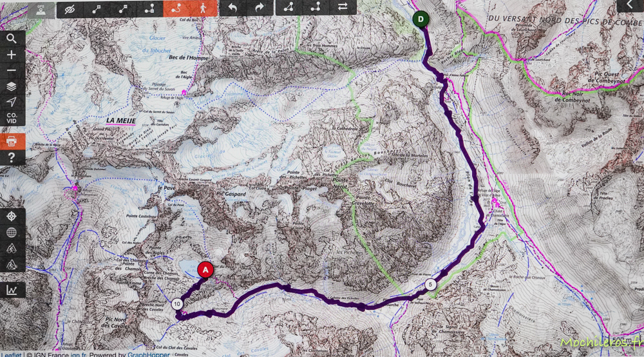Click the red A endpoint marker

click(205, 270)
